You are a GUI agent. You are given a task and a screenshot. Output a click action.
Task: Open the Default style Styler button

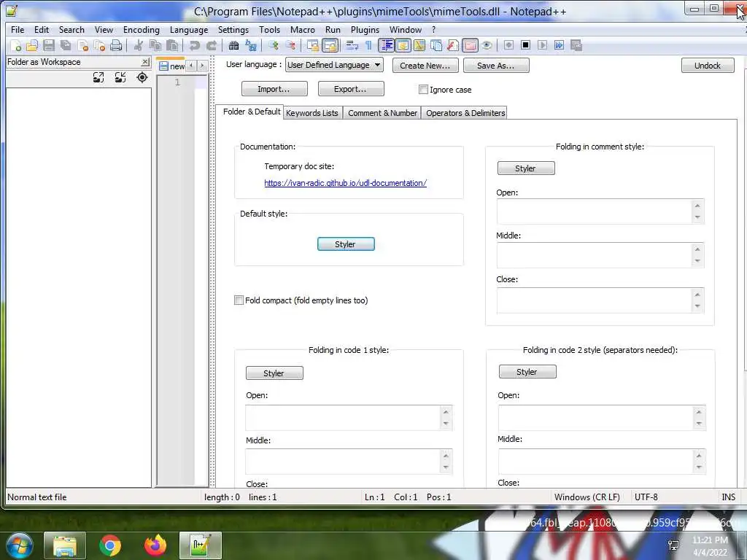tap(346, 244)
